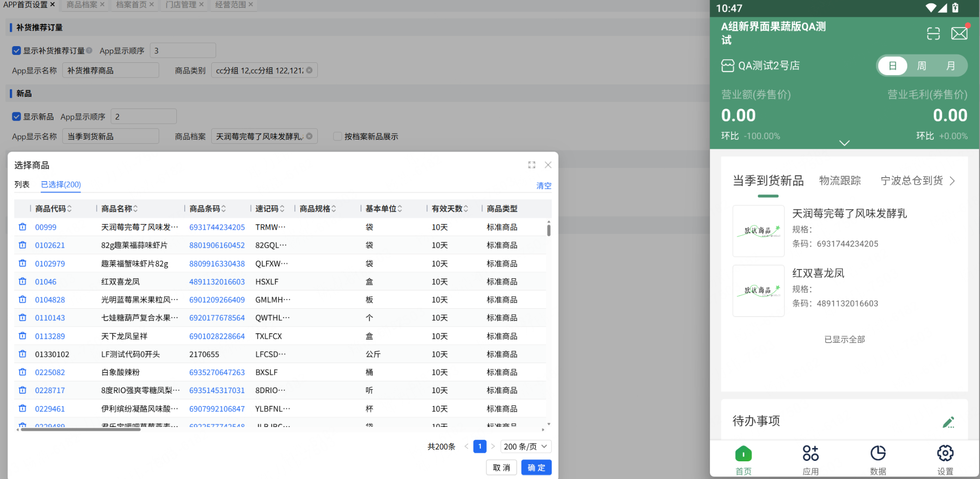This screenshot has height=479, width=980.
Task: Open 应用 in the phone bottom navigation
Action: [x=811, y=460]
